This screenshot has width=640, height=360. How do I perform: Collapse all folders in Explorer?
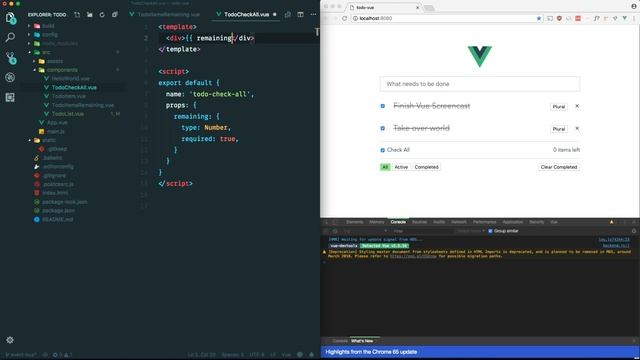115,15
